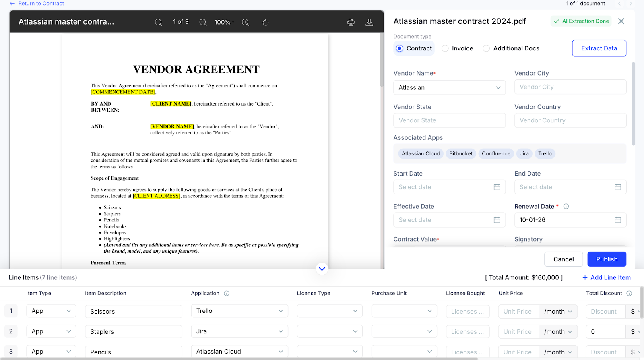Zoom in the PDF document
Screen dimensions: 644x360
coord(246,22)
